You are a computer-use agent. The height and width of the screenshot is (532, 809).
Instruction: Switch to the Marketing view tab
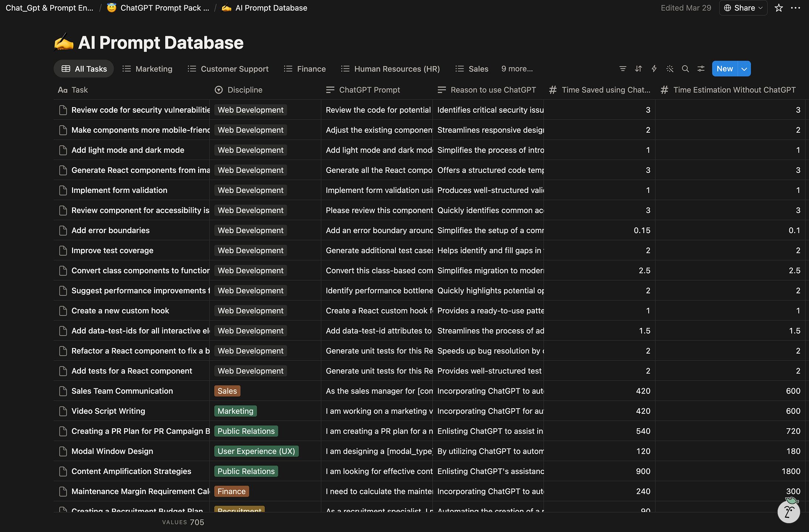click(147, 69)
